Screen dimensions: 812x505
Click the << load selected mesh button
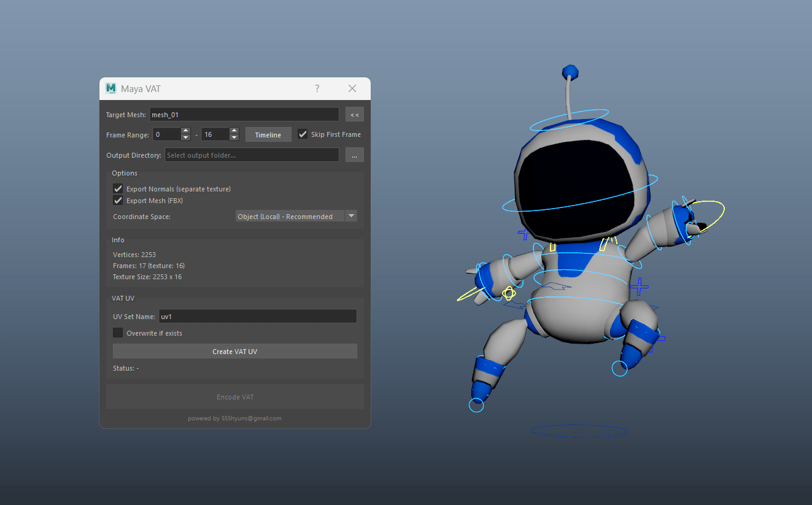click(x=354, y=114)
